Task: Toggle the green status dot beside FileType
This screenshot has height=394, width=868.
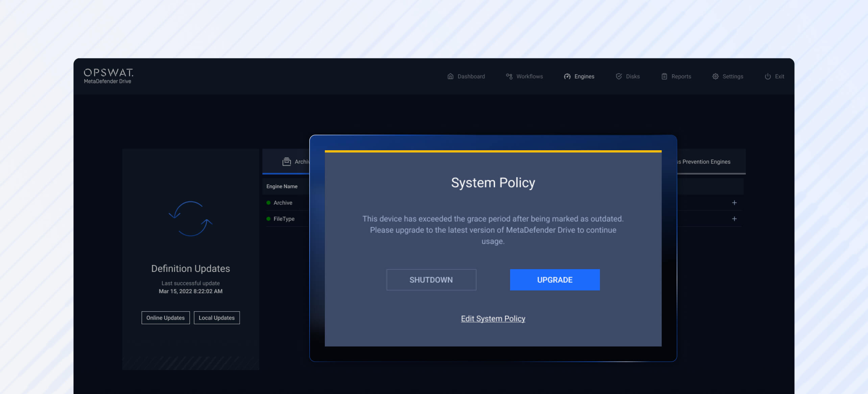Action: 268,219
